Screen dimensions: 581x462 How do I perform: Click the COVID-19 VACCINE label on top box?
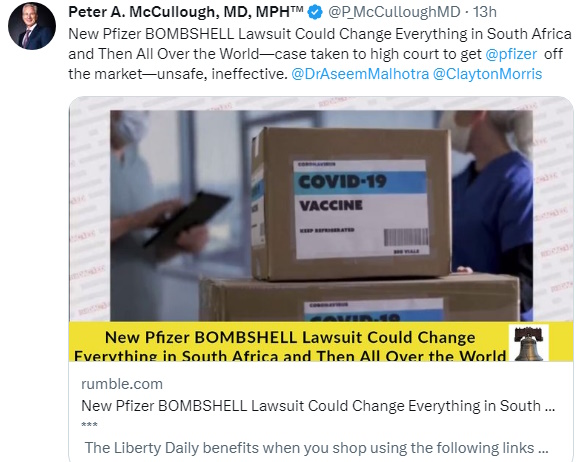(360, 209)
